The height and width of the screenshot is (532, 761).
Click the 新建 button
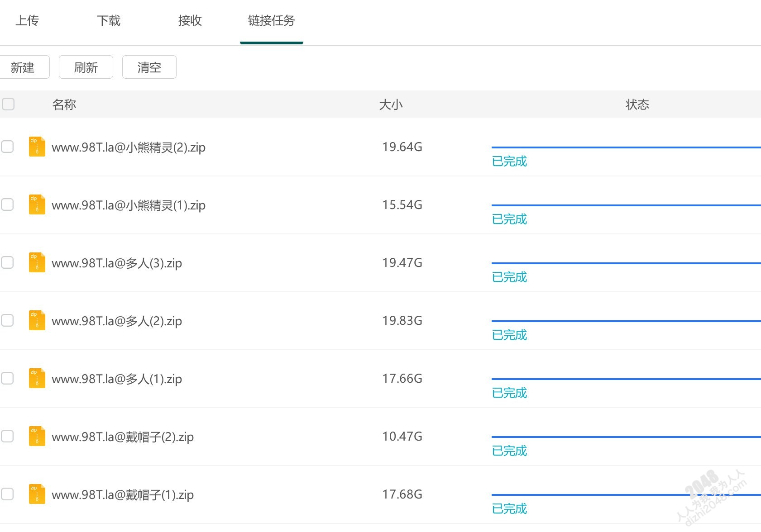pos(23,67)
